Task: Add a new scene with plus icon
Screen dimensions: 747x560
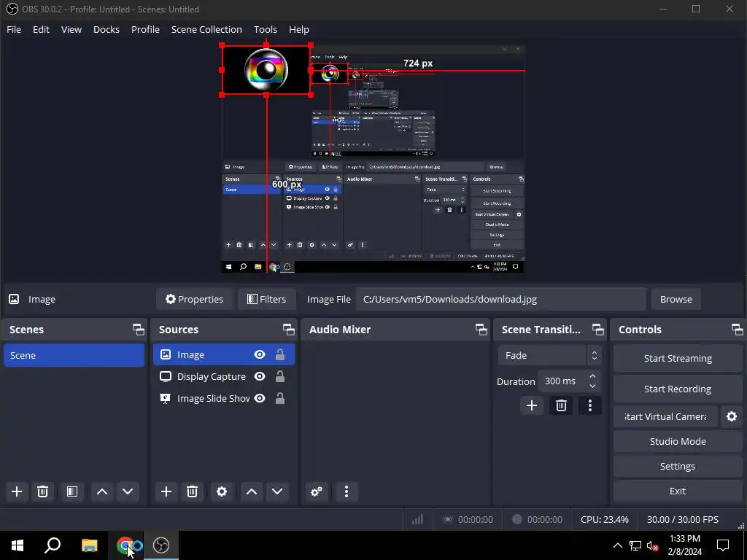Action: tap(17, 491)
